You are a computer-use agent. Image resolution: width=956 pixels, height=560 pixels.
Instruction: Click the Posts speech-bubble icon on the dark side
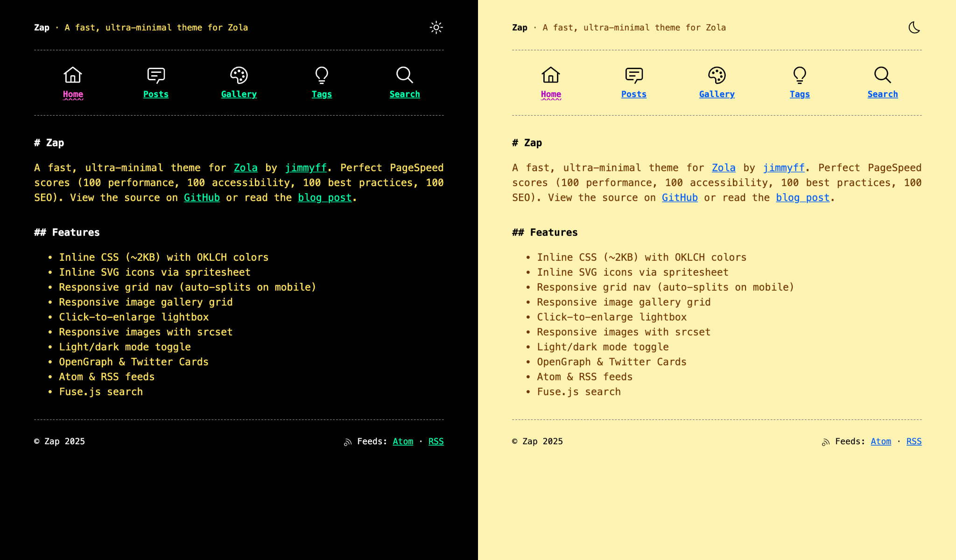pos(155,75)
